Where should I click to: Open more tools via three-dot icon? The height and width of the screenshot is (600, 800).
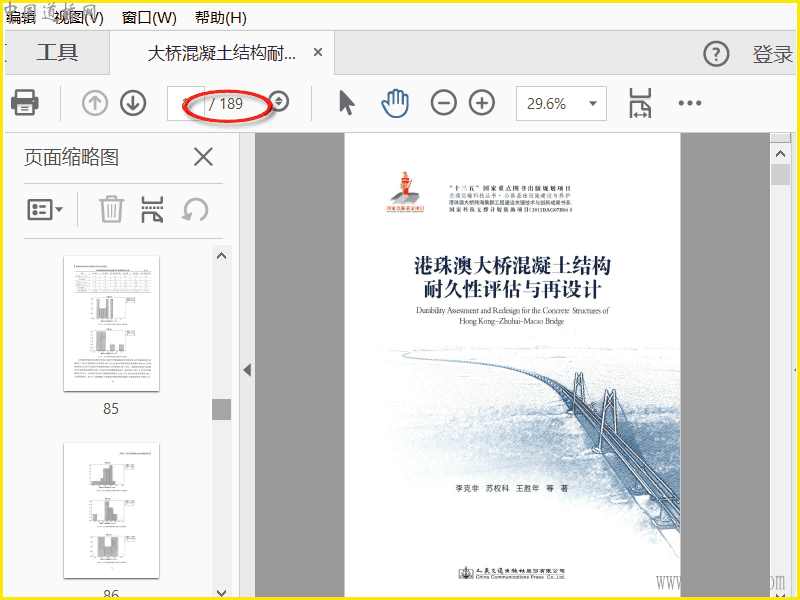tap(690, 103)
